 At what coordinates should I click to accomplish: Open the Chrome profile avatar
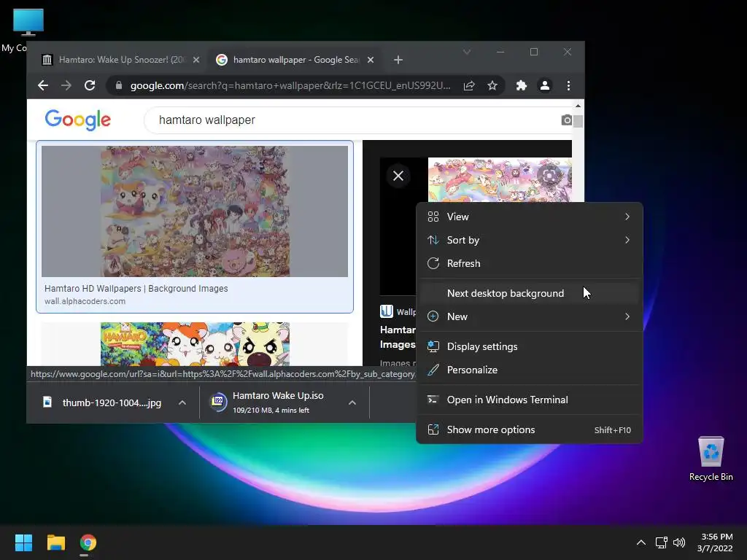[544, 86]
